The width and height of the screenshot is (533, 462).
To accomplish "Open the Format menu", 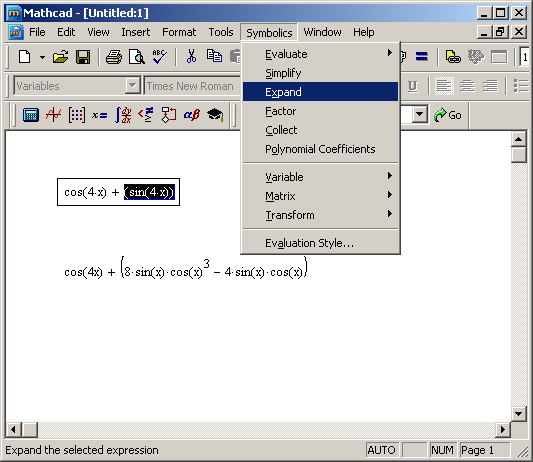I will pos(179,32).
